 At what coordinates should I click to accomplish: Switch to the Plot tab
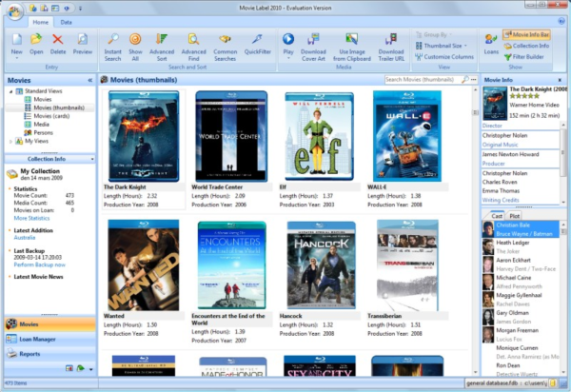(x=515, y=216)
